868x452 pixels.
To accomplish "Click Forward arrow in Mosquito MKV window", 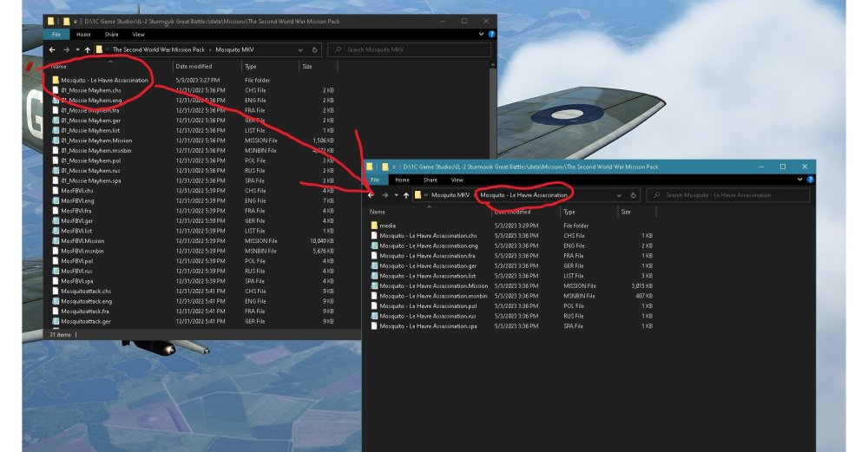I will (x=66, y=50).
